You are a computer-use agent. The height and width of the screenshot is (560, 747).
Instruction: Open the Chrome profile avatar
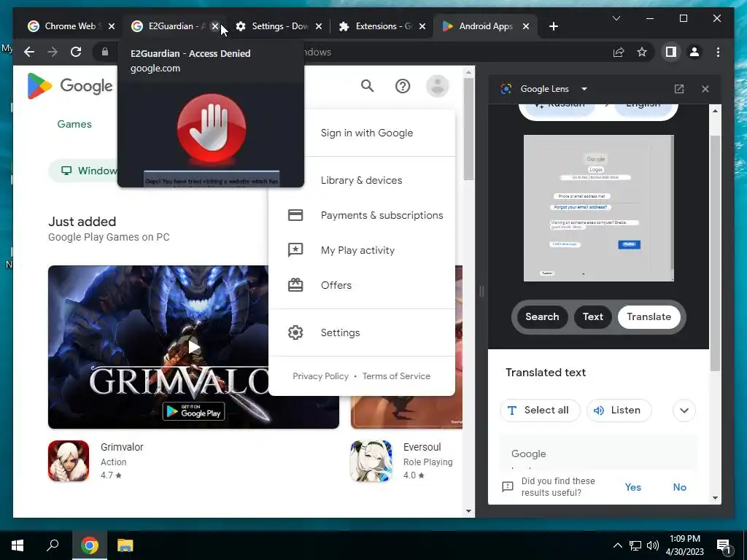point(694,52)
